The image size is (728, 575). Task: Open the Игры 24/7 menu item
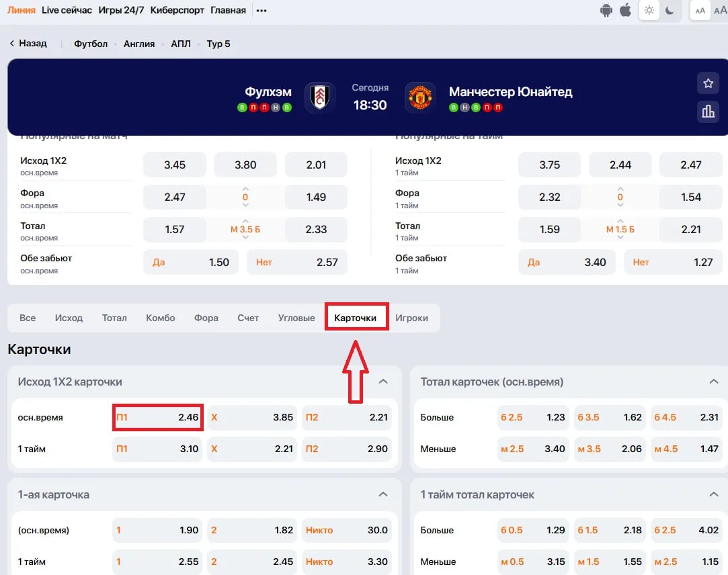(x=121, y=10)
